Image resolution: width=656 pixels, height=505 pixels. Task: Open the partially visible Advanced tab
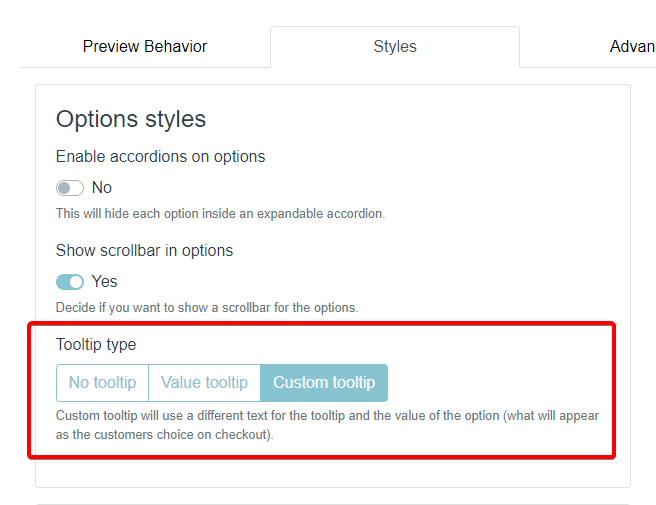pos(631,47)
